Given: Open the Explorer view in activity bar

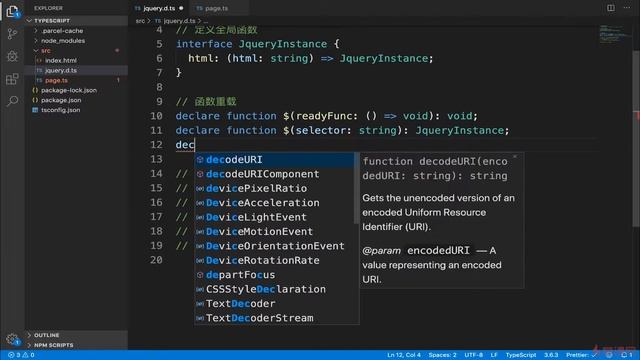Looking at the screenshot, I should [x=12, y=11].
